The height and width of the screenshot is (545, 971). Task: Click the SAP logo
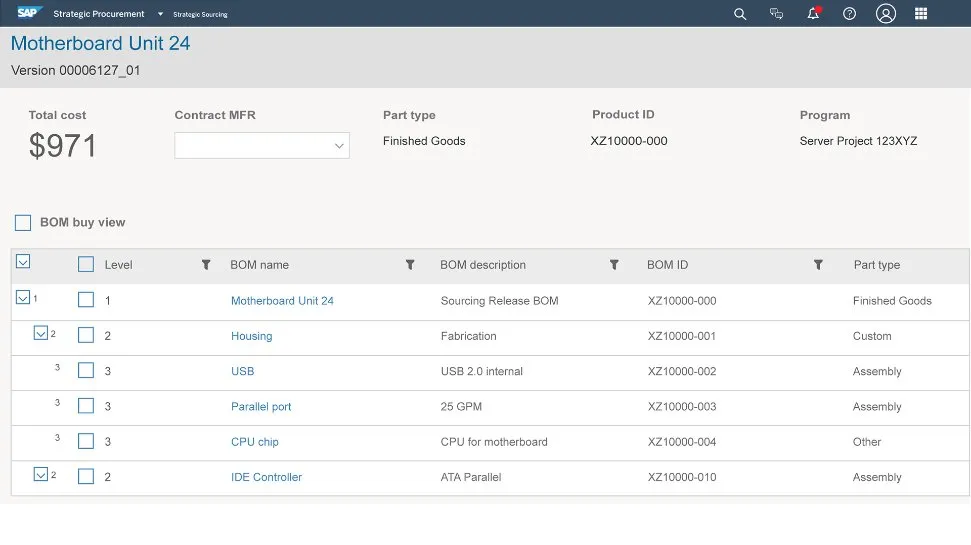point(30,13)
